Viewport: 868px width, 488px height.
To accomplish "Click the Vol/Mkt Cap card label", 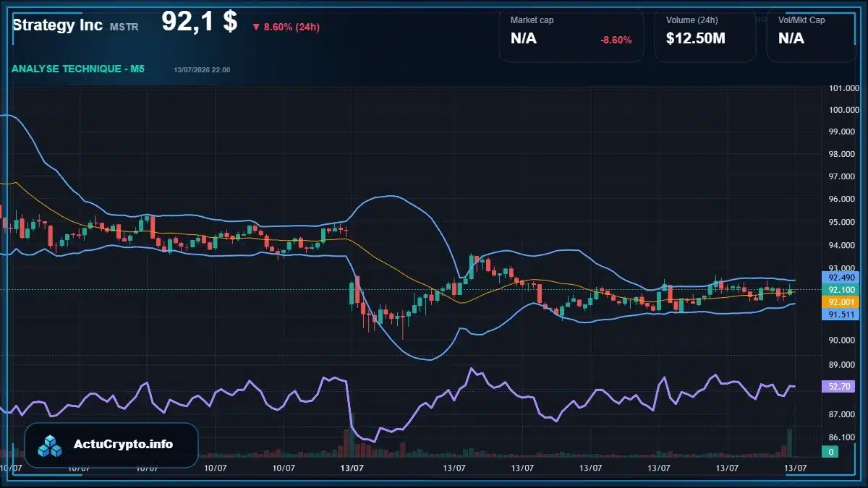I will click(x=801, y=20).
